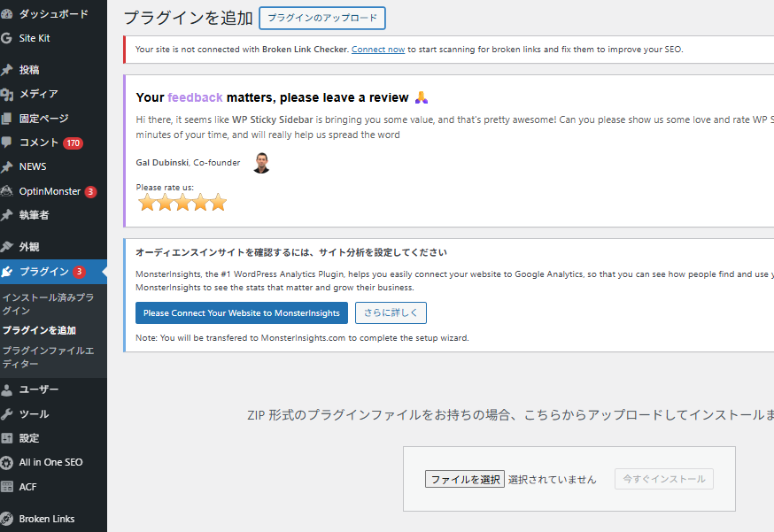The height and width of the screenshot is (532, 774).
Task: Click the page icon beside 固定ページ
Action: click(x=7, y=119)
